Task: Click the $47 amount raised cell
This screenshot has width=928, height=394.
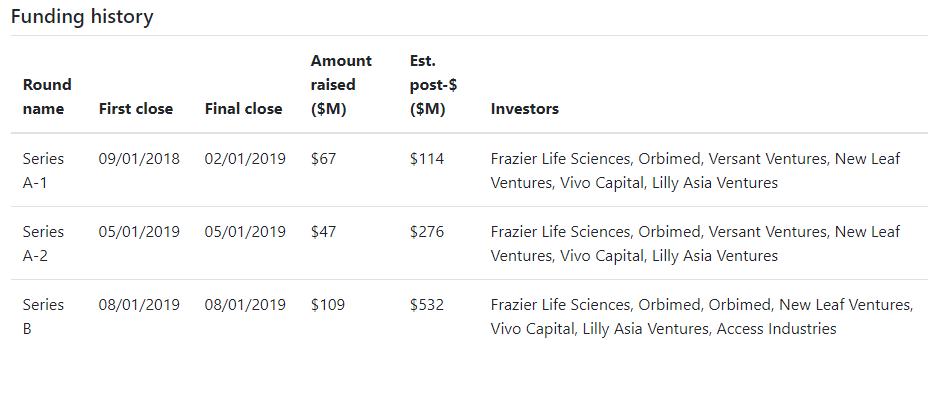Action: click(x=323, y=231)
